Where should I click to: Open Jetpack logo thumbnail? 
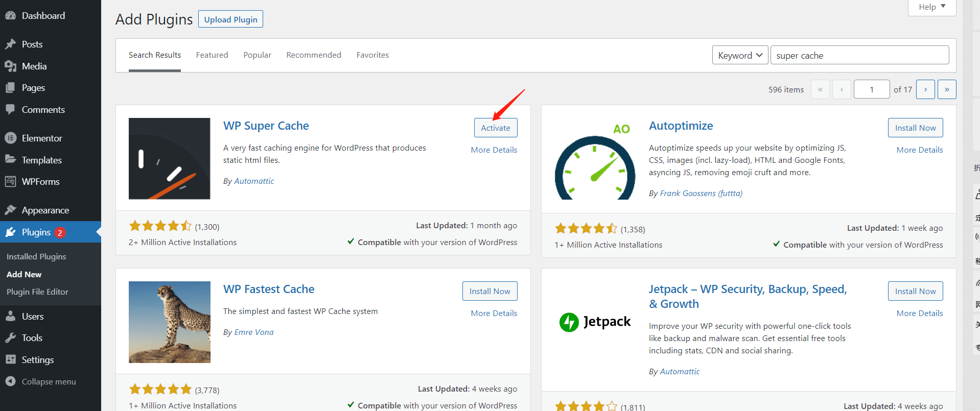click(x=595, y=322)
